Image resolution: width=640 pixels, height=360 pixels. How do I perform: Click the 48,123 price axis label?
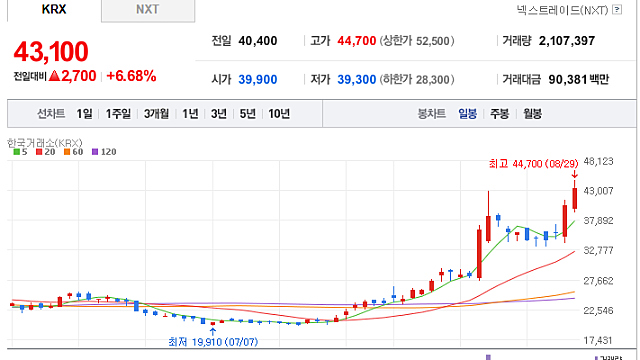click(598, 161)
